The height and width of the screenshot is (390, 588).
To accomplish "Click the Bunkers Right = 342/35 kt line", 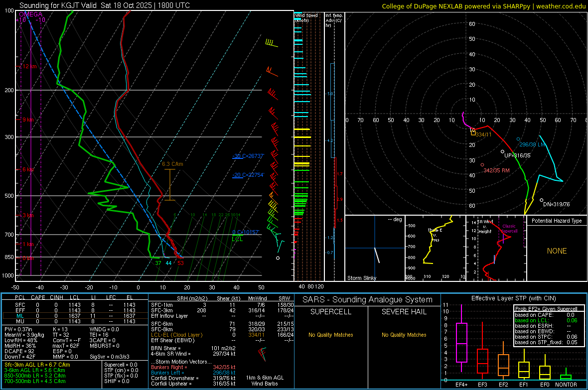I will pyautogui.click(x=193, y=368).
